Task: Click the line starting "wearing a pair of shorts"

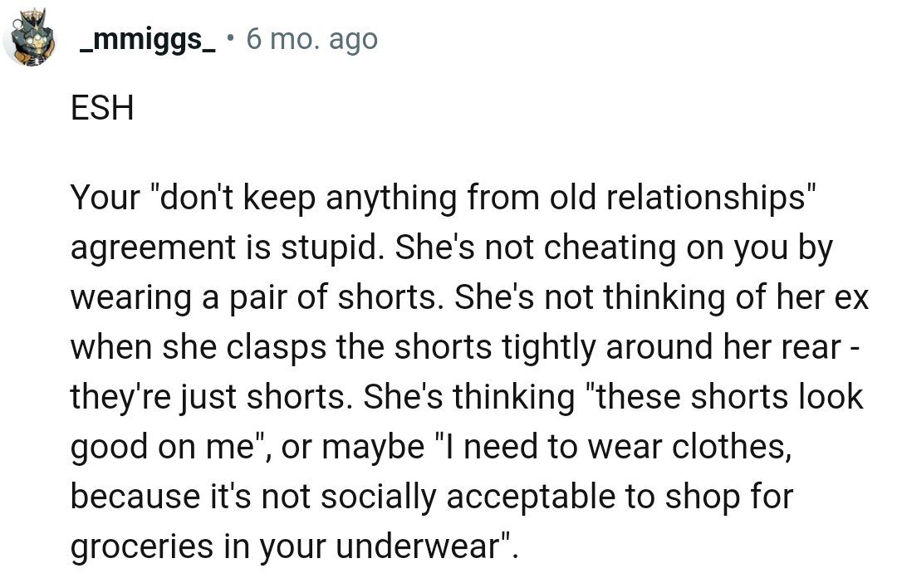Action: [469, 297]
